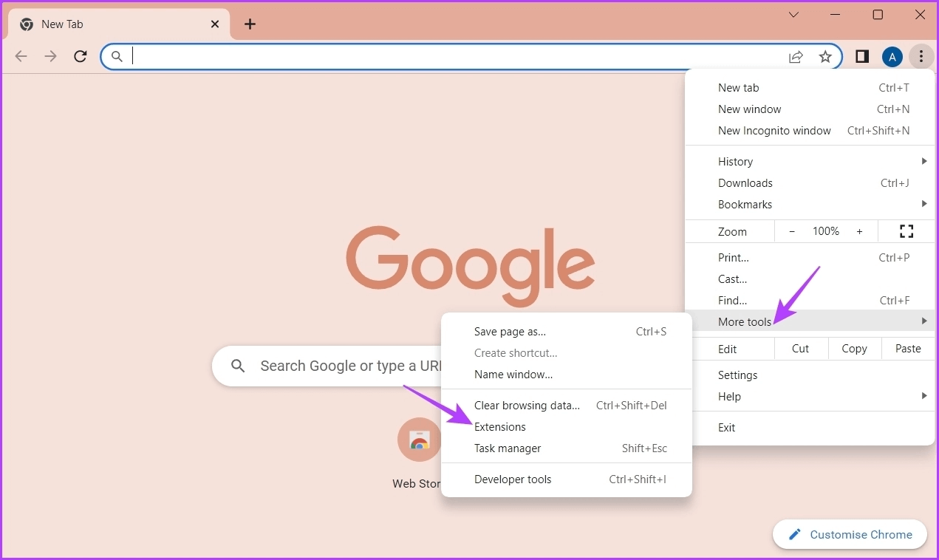This screenshot has height=560, width=939.
Task: Open the side panel icon
Action: point(861,57)
